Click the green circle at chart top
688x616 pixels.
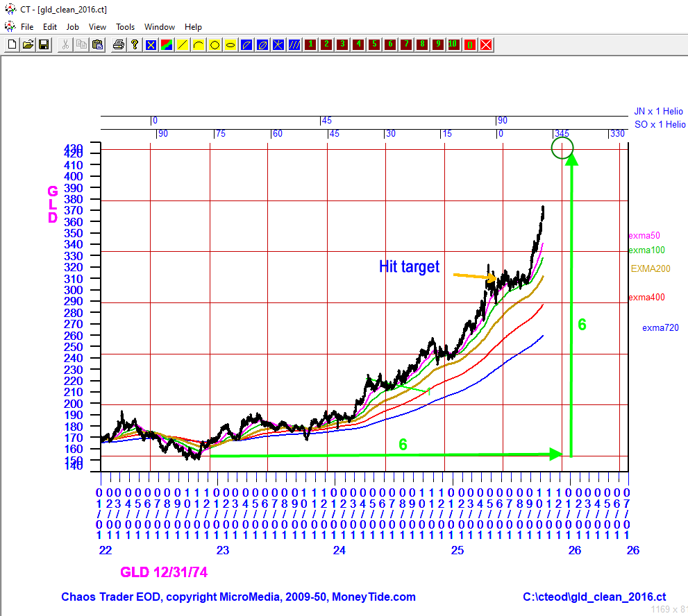pyautogui.click(x=562, y=147)
